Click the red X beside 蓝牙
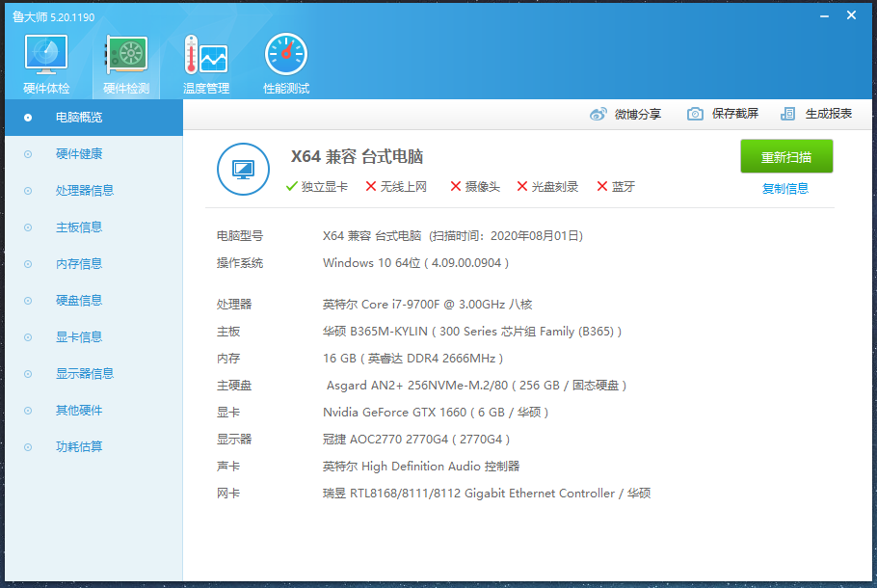The height and width of the screenshot is (588, 877). pos(601,186)
